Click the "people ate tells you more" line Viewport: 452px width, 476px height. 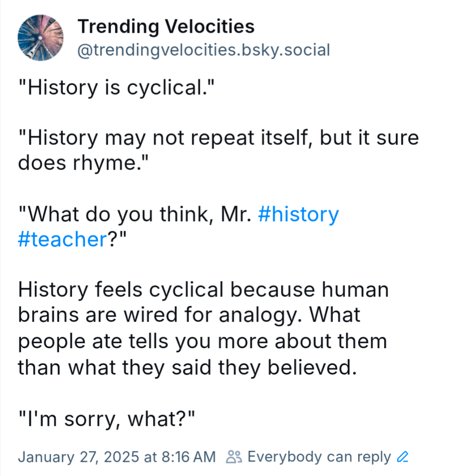[x=203, y=341]
